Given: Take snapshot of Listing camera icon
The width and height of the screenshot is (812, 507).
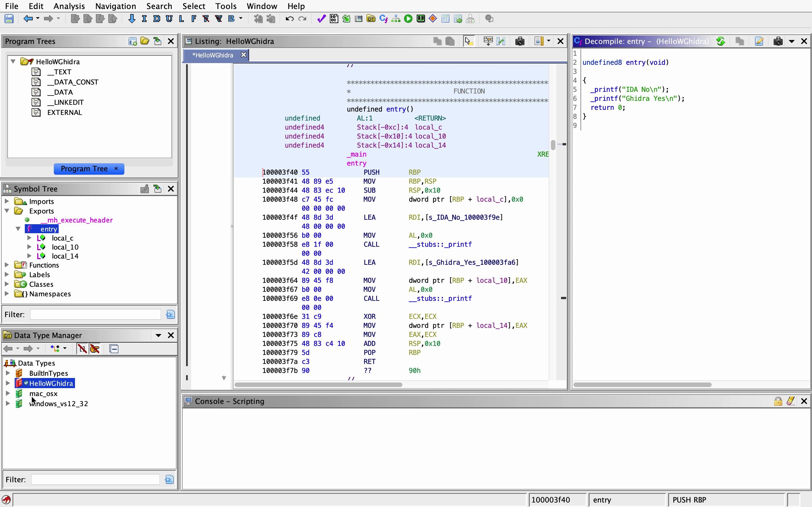Looking at the screenshot, I should (x=519, y=41).
